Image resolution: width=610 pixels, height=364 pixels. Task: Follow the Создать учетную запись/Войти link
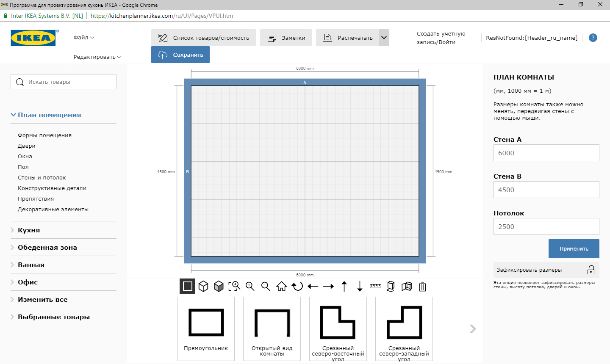(x=441, y=38)
